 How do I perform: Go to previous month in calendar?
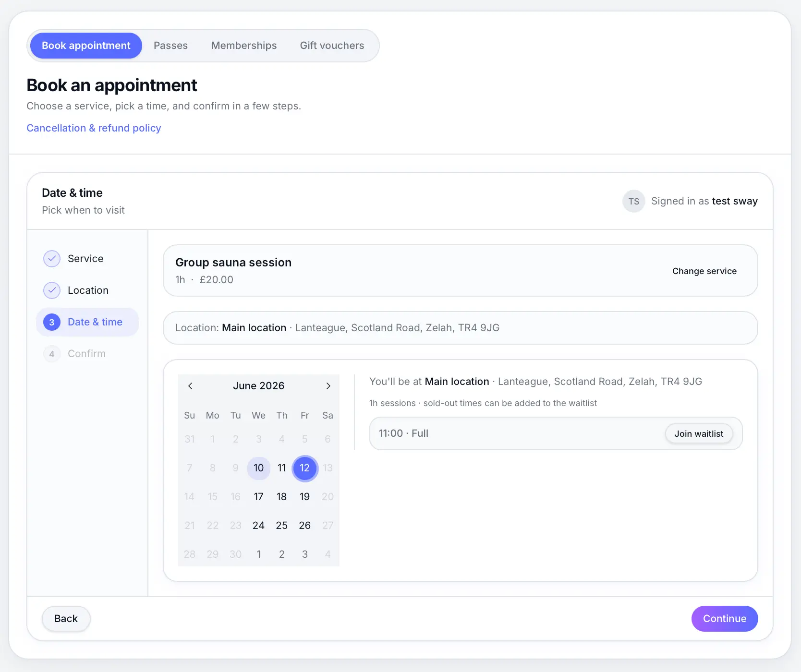(x=190, y=386)
